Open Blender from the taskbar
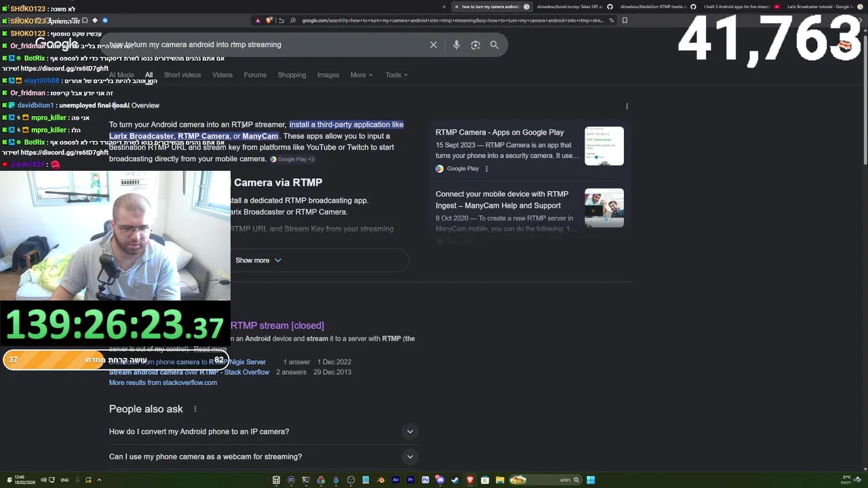Image resolution: width=868 pixels, height=488 pixels. coord(380,480)
